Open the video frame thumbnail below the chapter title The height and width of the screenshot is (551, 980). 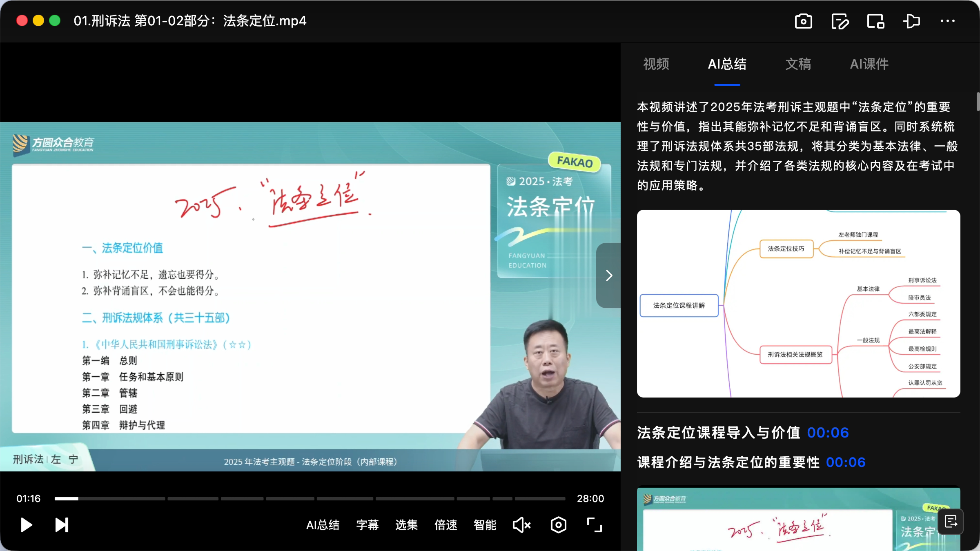point(798,518)
